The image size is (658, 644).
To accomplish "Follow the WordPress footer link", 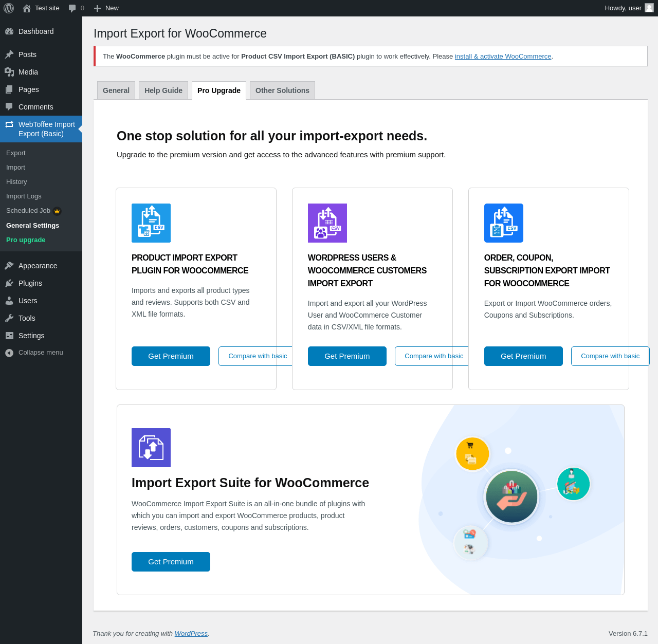I will point(191,634).
